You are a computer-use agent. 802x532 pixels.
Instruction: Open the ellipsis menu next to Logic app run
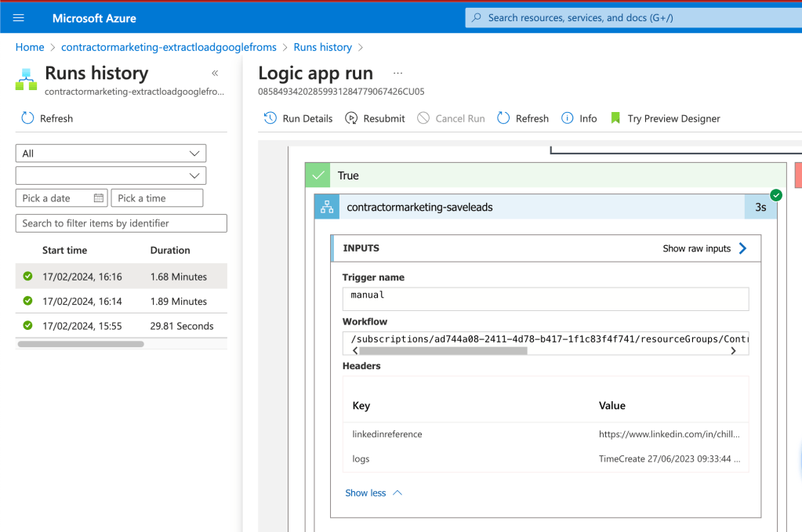pyautogui.click(x=397, y=73)
